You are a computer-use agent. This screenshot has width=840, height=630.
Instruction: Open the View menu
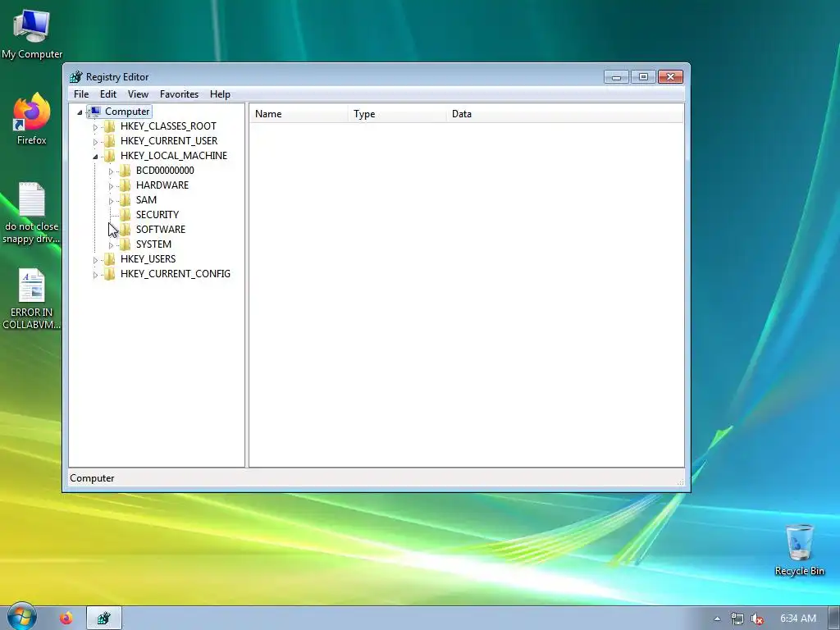(x=138, y=94)
